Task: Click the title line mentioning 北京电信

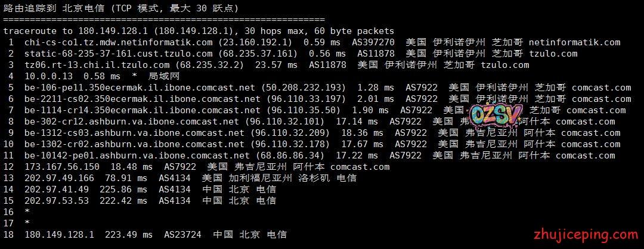Action: click(120, 8)
